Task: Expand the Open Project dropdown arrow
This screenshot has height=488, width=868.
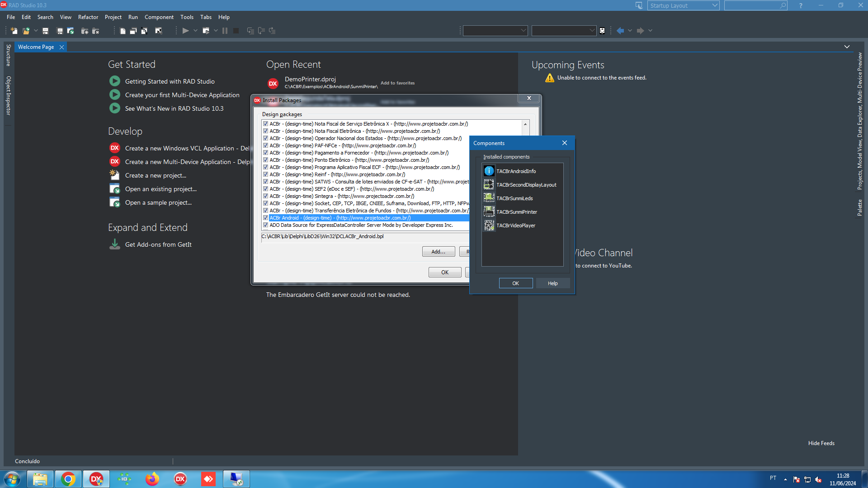Action: pyautogui.click(x=36, y=31)
